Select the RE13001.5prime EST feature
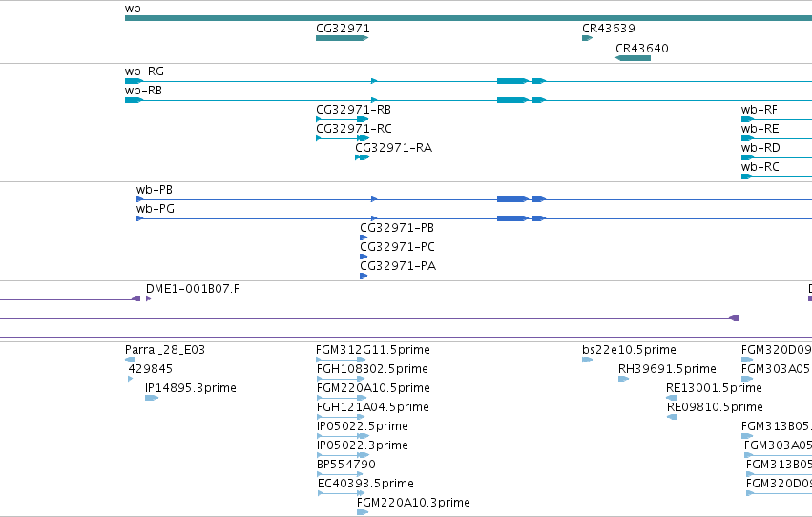 [x=672, y=398]
